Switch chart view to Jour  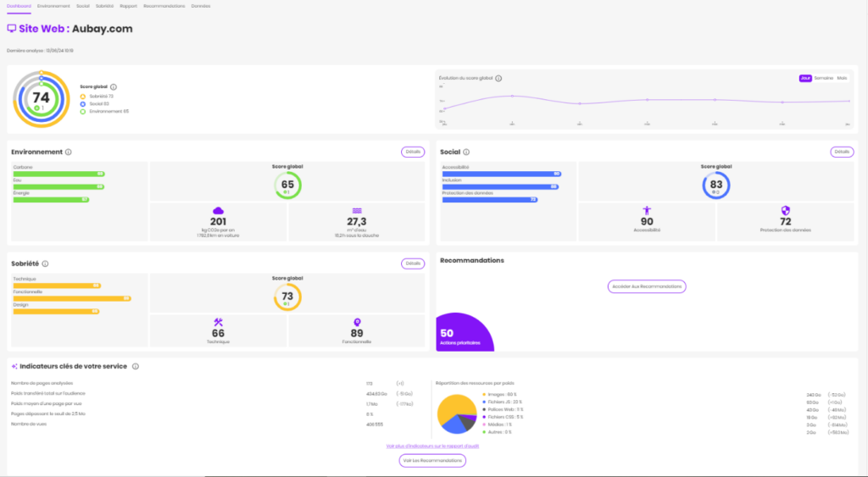tap(805, 78)
